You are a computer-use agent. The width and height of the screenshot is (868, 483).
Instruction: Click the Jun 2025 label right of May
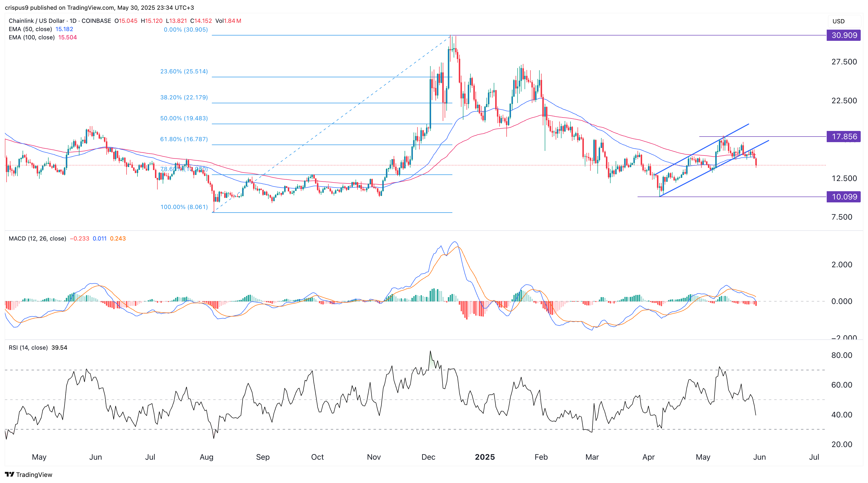(x=759, y=457)
